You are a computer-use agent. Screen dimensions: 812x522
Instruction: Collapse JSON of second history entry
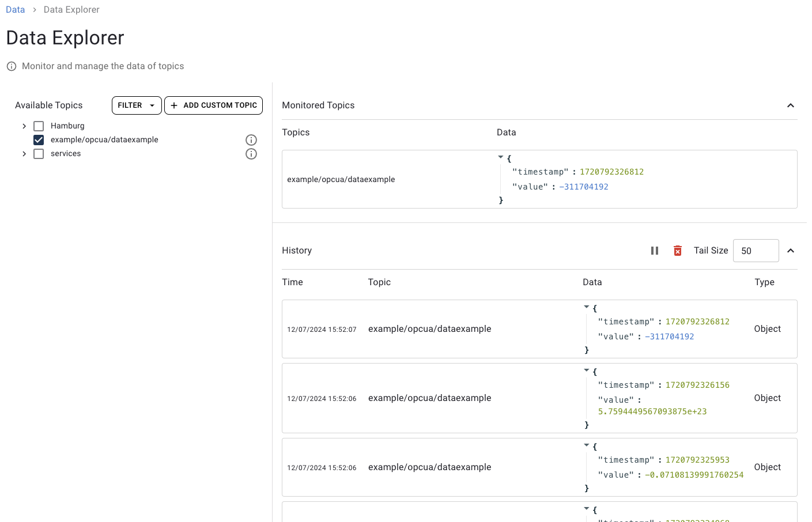tap(587, 370)
